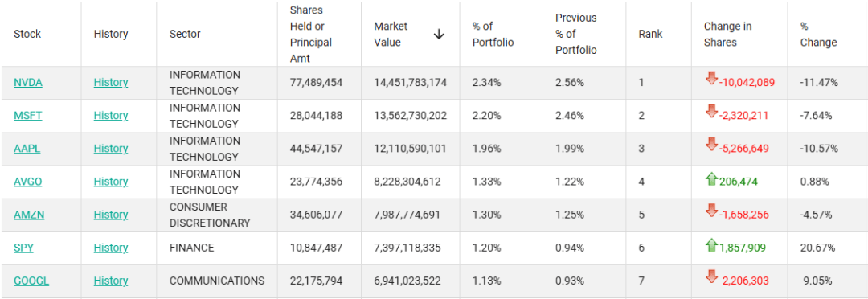Sort by Sector column header
The image size is (868, 299).
(185, 34)
